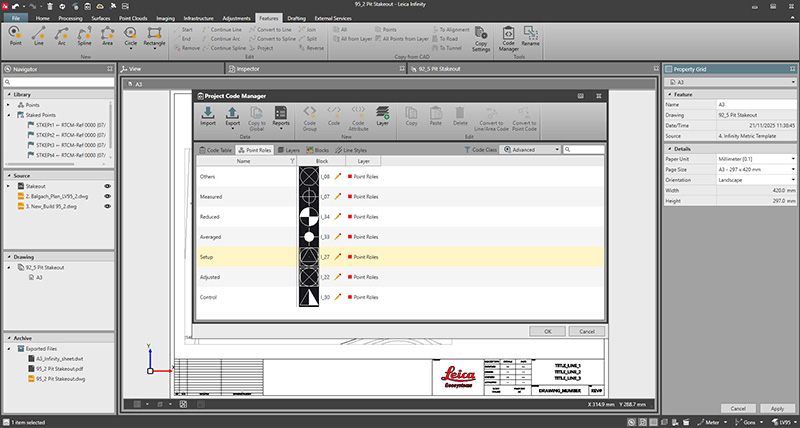This screenshot has width=800, height=428.
Task: Expand the Points node in Library
Action: pos(8,105)
